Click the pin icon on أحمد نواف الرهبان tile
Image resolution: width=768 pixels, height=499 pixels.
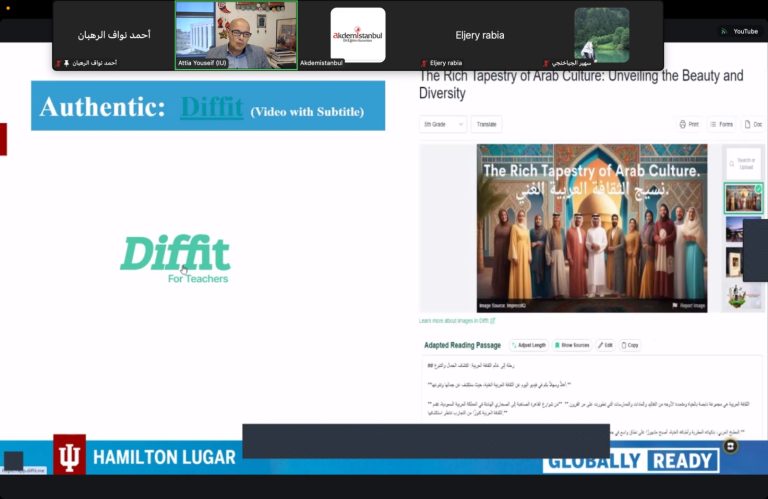pyautogui.click(x=66, y=63)
